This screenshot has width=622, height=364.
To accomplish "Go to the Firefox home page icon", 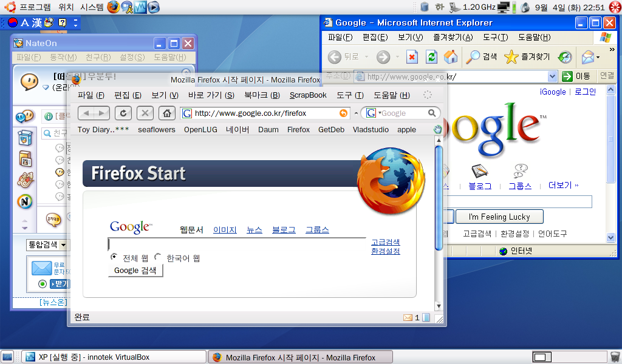I will [167, 113].
